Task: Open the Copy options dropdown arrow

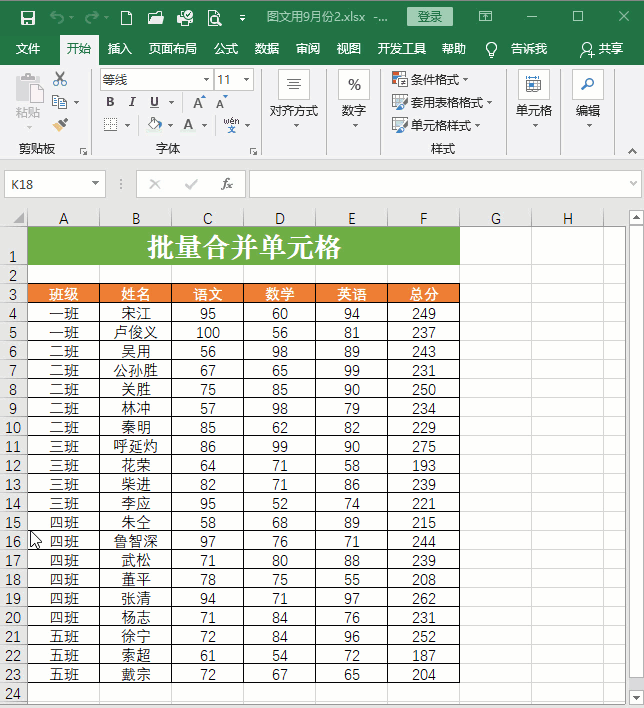Action: [76, 102]
